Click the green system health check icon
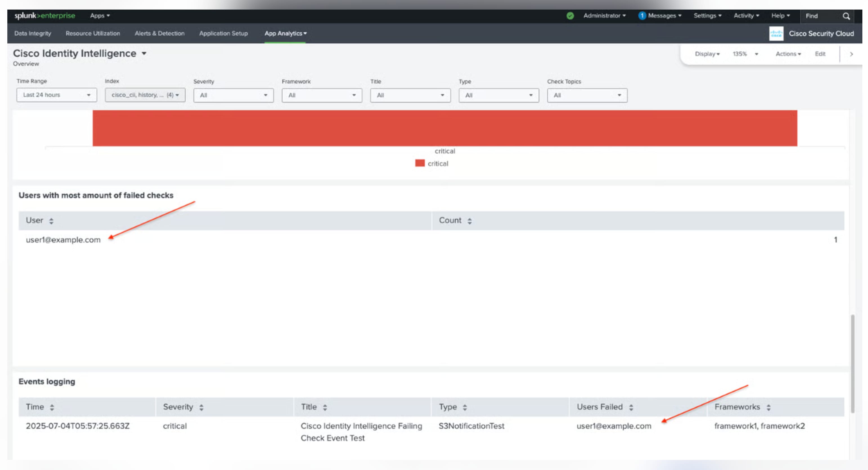The width and height of the screenshot is (868, 470). click(570, 16)
